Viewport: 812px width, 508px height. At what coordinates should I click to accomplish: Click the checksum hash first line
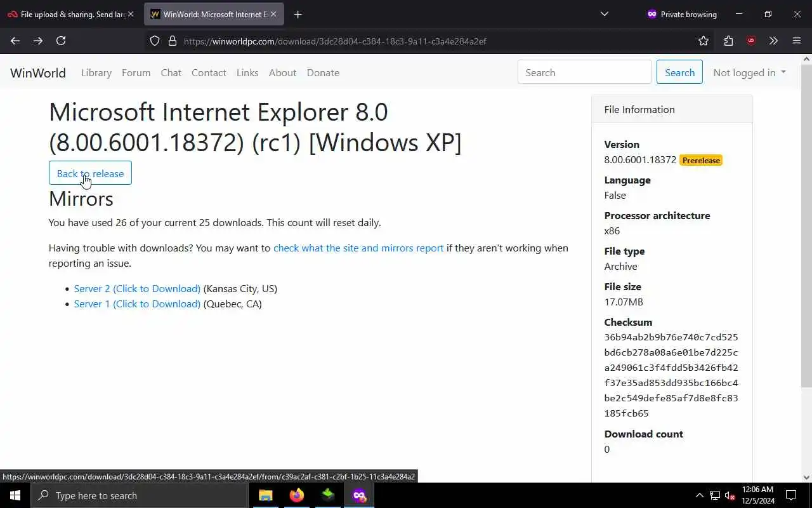click(671, 337)
